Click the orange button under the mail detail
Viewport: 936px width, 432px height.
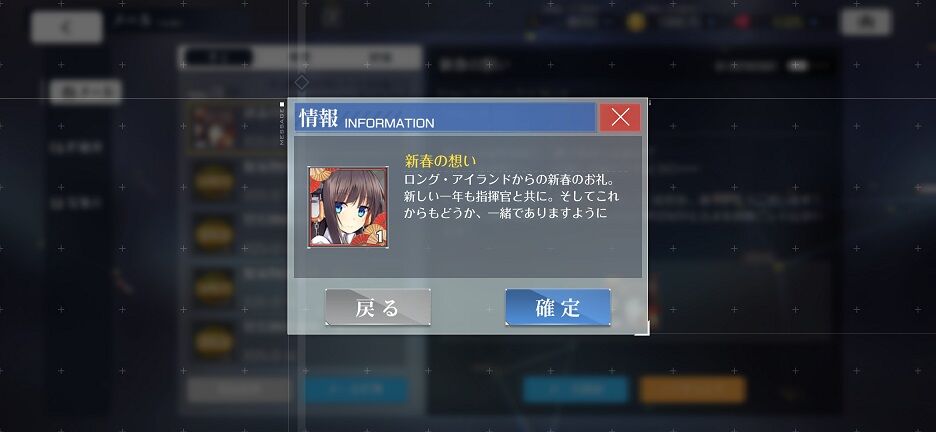pos(692,390)
